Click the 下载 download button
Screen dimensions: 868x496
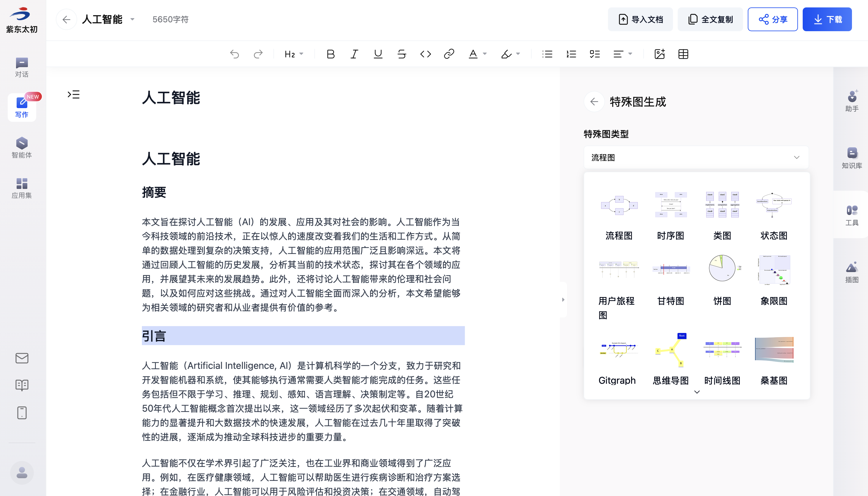pos(827,19)
